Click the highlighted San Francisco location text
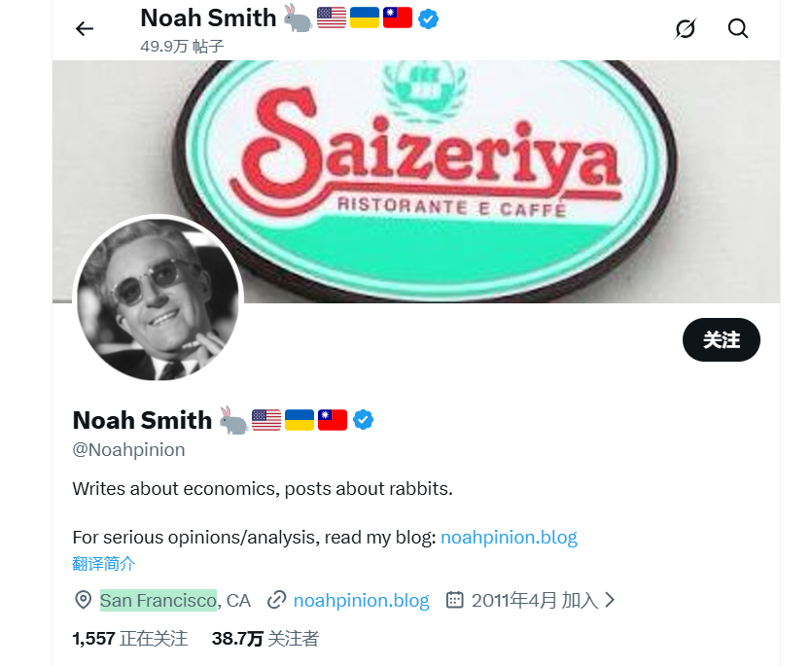Image resolution: width=812 pixels, height=666 pixels. pos(159,600)
